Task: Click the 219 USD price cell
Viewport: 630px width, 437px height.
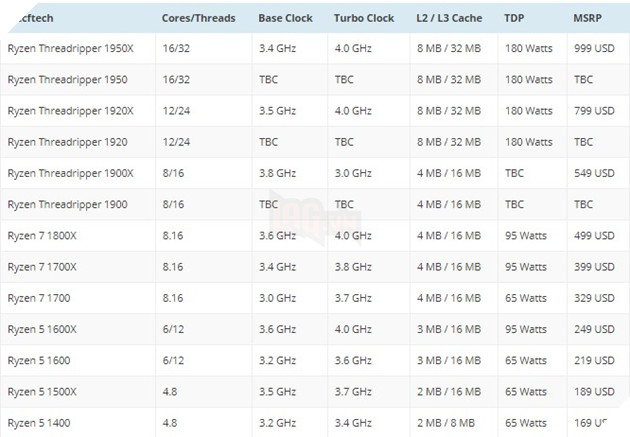Action: pos(594,361)
